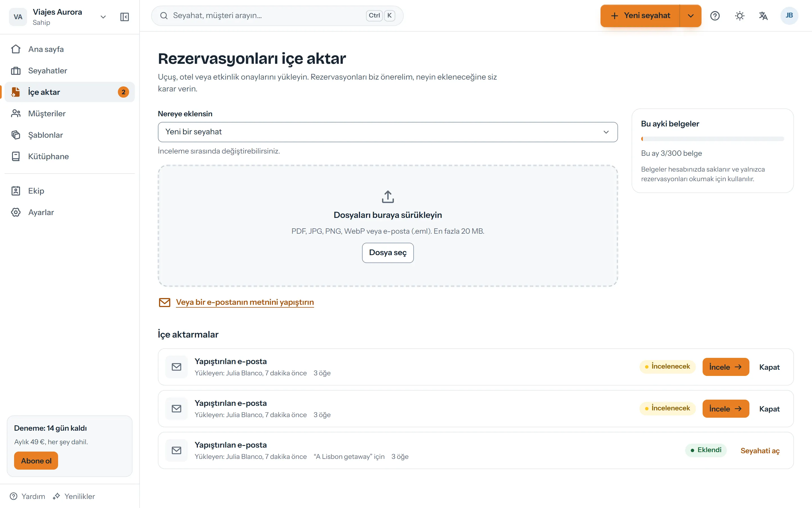Click Veya bir e-postanın metnini yapıştırın link

245,302
